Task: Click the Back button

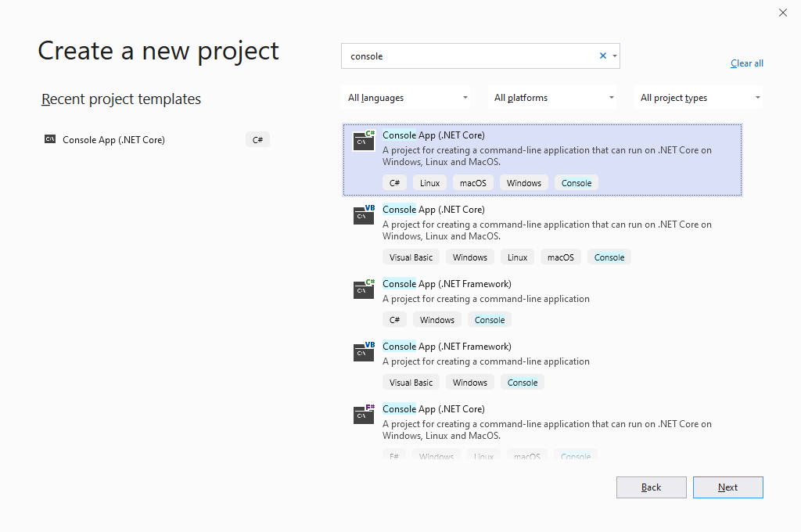Action: (652, 487)
